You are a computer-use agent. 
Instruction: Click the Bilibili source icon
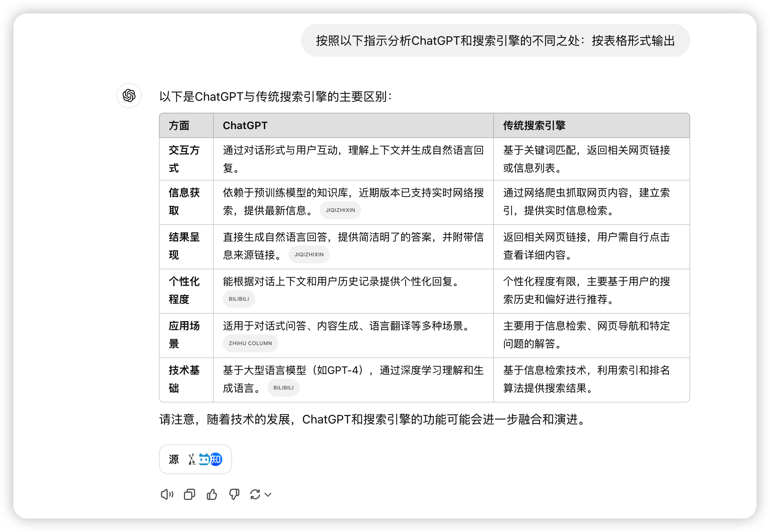(204, 459)
